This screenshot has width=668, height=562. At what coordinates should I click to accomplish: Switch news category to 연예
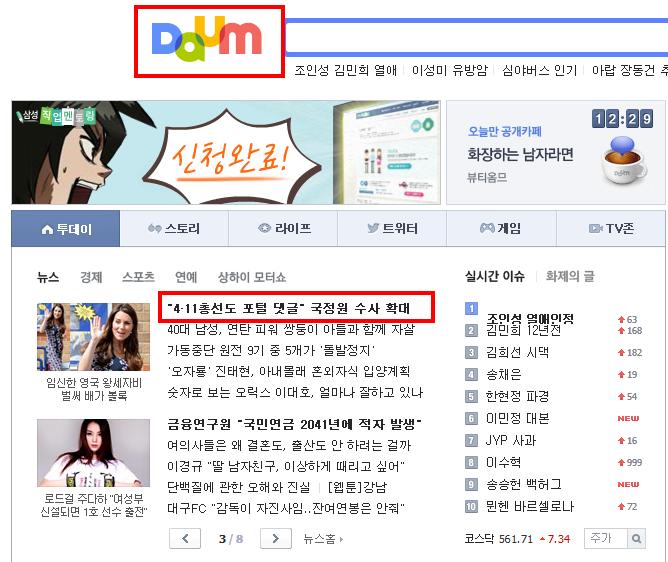point(186,277)
